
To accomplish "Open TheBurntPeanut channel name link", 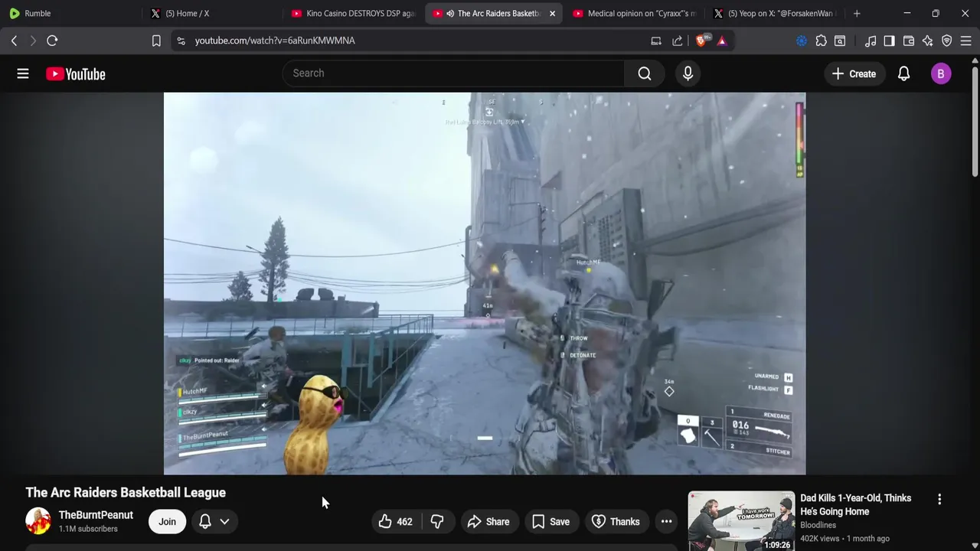I will click(96, 515).
